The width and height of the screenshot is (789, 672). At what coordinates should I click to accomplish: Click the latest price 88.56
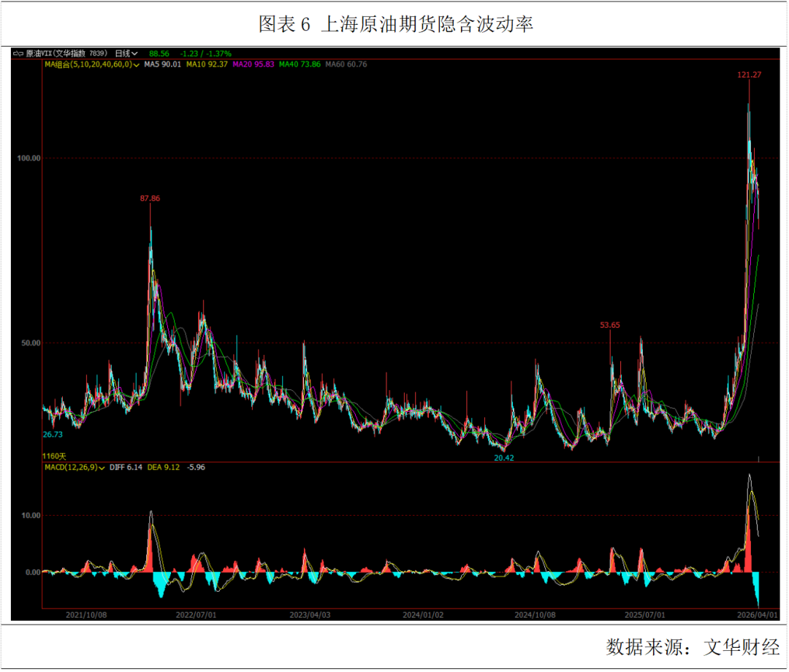coord(159,53)
